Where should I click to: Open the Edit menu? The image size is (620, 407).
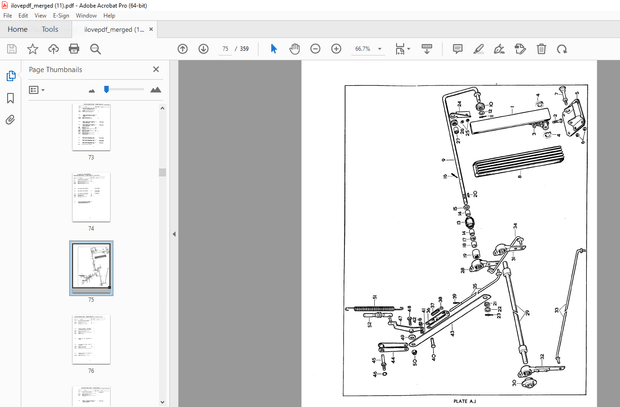pos(23,15)
